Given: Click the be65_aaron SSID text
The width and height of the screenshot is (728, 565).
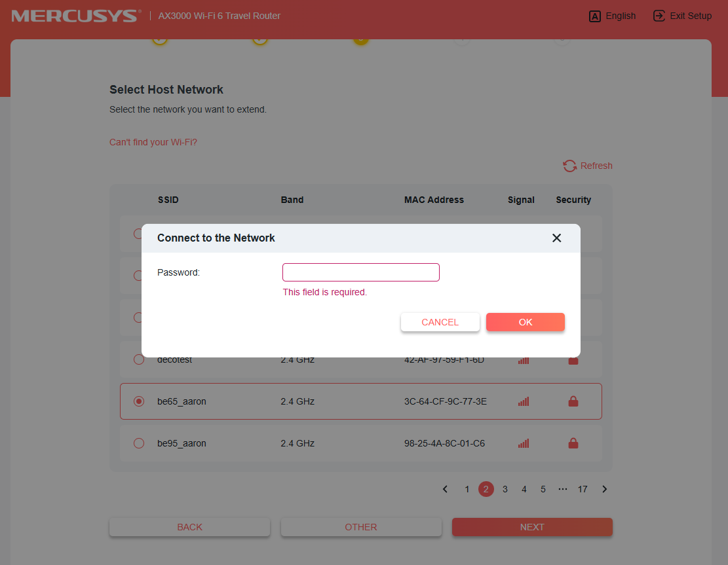Looking at the screenshot, I should point(182,401).
